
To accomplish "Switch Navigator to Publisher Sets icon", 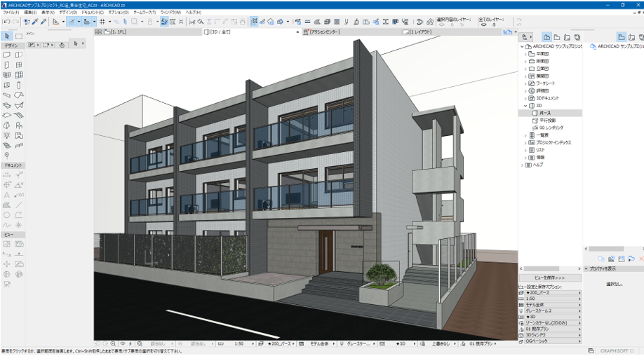I will point(577,37).
